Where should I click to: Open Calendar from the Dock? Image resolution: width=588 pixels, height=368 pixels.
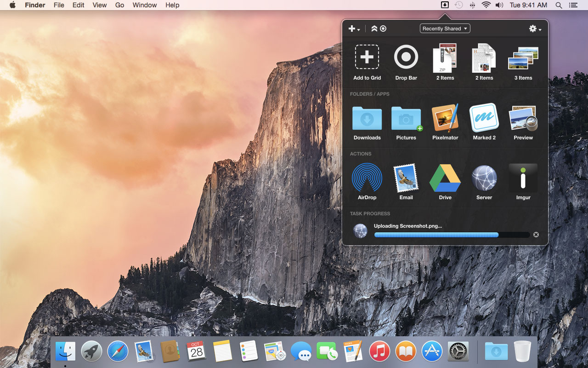[197, 352]
